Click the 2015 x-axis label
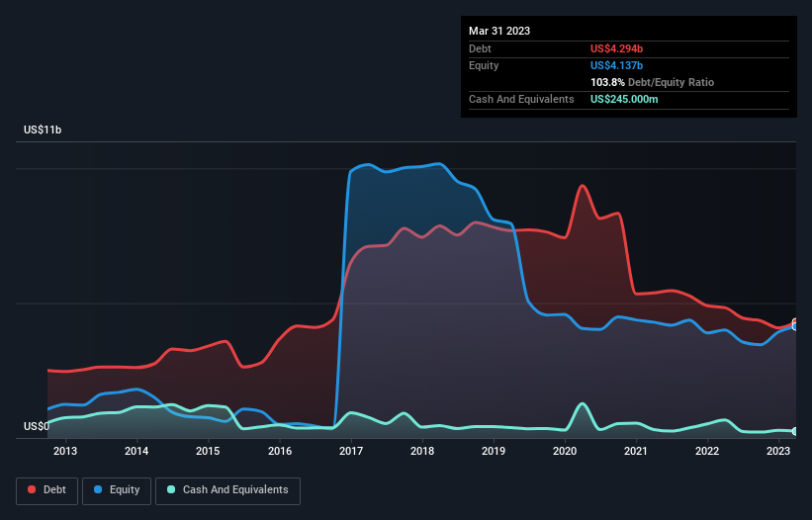Image resolution: width=812 pixels, height=520 pixels. (208, 451)
